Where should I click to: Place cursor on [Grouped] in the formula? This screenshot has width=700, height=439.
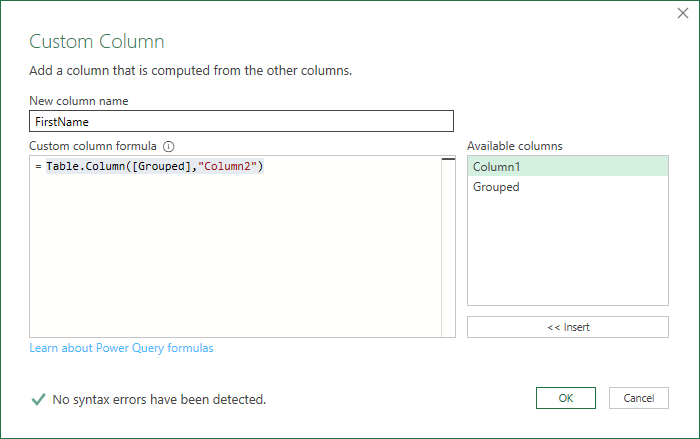pyautogui.click(x=162, y=166)
